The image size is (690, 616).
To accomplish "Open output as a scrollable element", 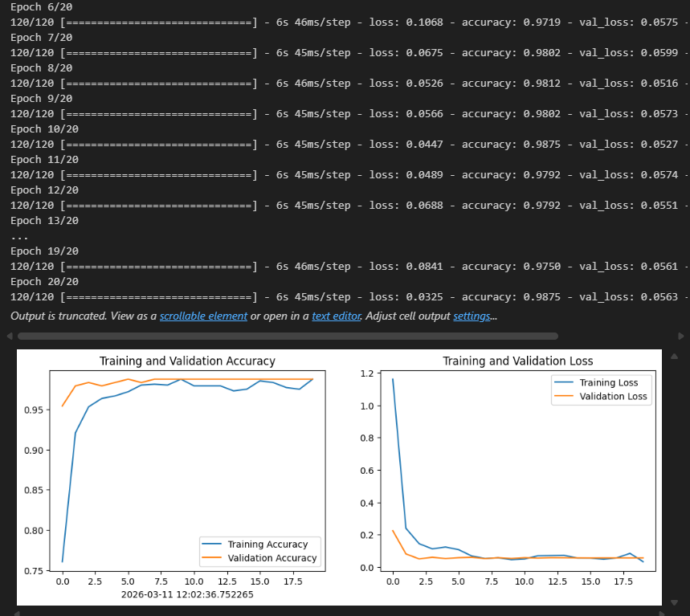I will 203,316.
